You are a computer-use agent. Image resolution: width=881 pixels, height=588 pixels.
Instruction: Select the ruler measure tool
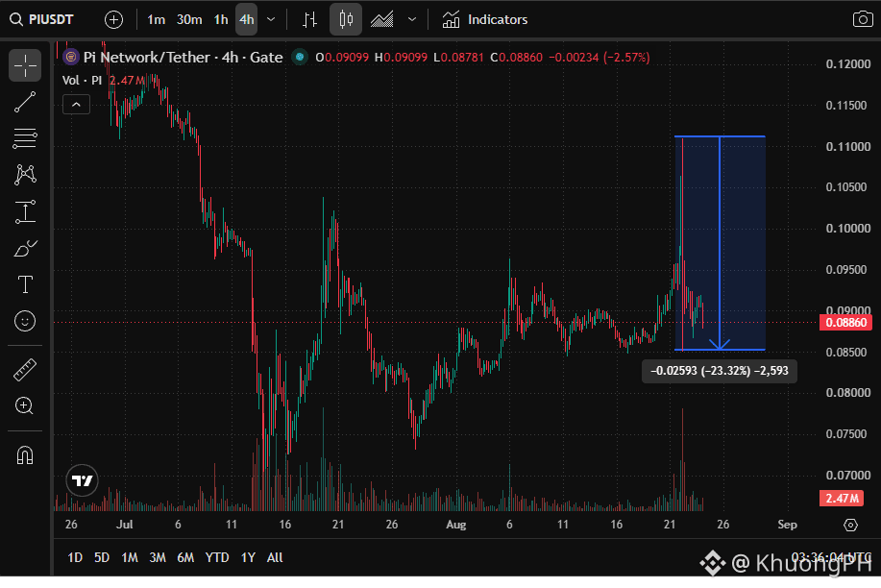click(x=25, y=370)
